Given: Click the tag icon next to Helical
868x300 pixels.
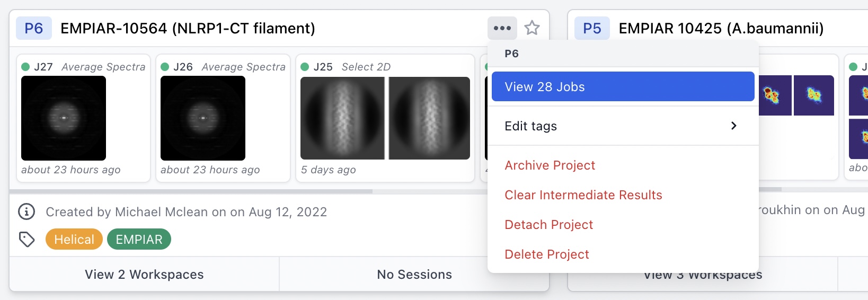Looking at the screenshot, I should pos(26,240).
